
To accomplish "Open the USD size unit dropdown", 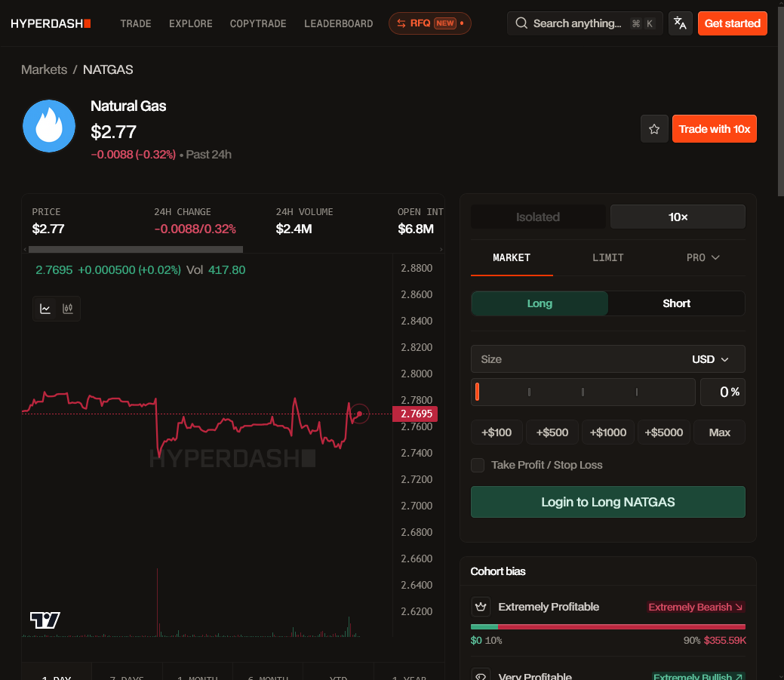I will [x=710, y=359].
